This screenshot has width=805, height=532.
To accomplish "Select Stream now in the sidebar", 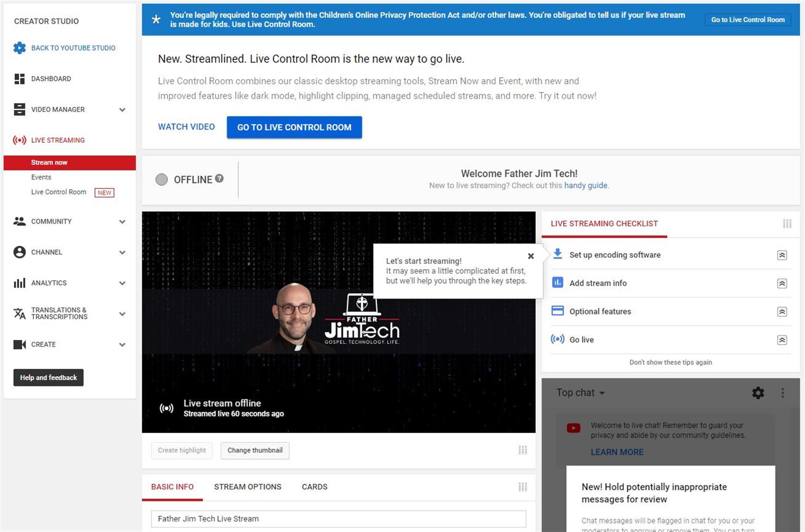I will coord(69,163).
